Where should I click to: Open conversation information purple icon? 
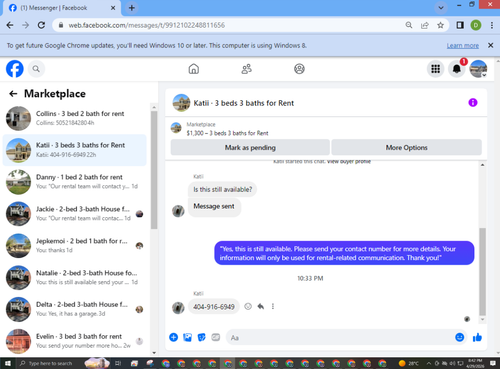point(473,103)
